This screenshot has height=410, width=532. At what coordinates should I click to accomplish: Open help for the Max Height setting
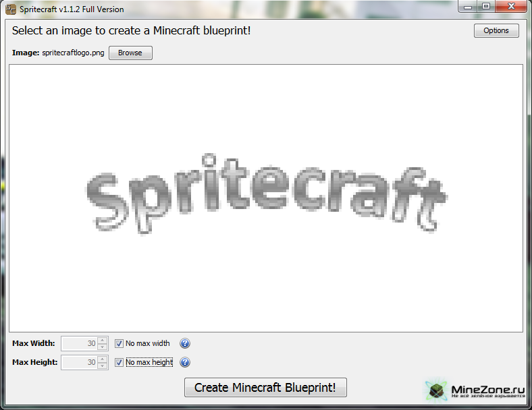(x=185, y=363)
